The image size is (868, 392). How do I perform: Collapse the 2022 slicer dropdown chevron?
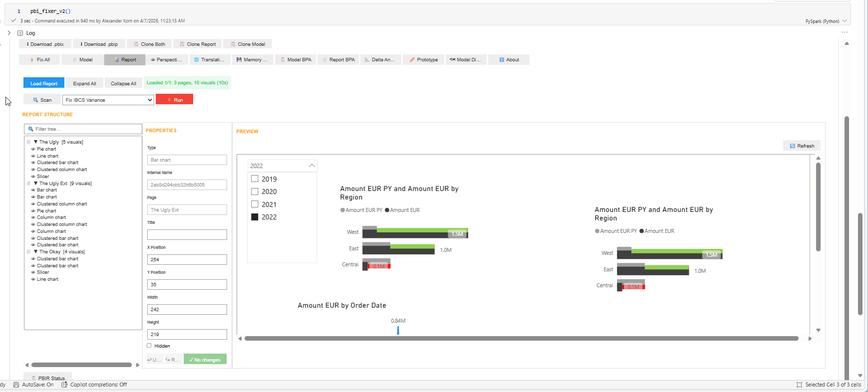point(311,166)
